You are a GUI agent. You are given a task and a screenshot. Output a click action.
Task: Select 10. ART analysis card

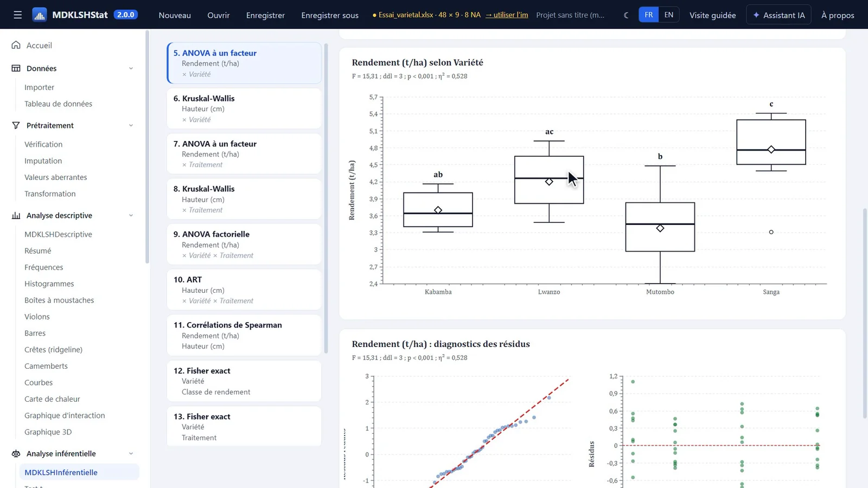[244, 290]
